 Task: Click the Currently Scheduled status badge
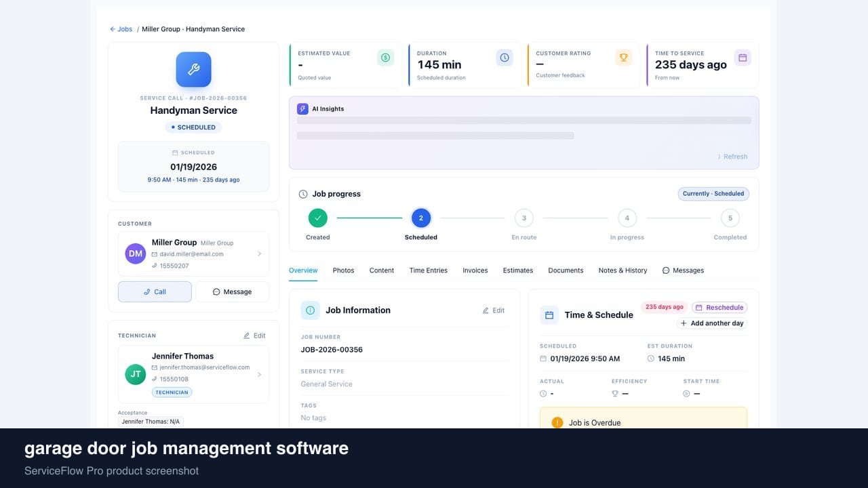coord(713,194)
